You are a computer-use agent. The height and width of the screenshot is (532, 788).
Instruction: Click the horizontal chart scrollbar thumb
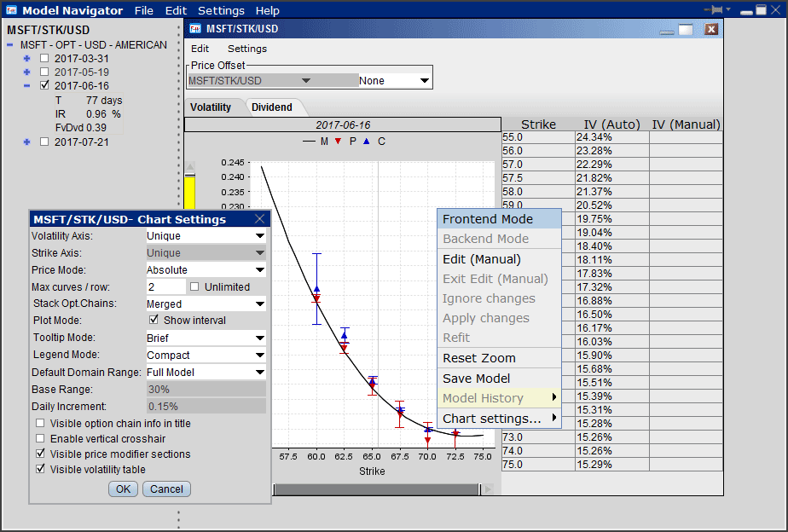377,489
